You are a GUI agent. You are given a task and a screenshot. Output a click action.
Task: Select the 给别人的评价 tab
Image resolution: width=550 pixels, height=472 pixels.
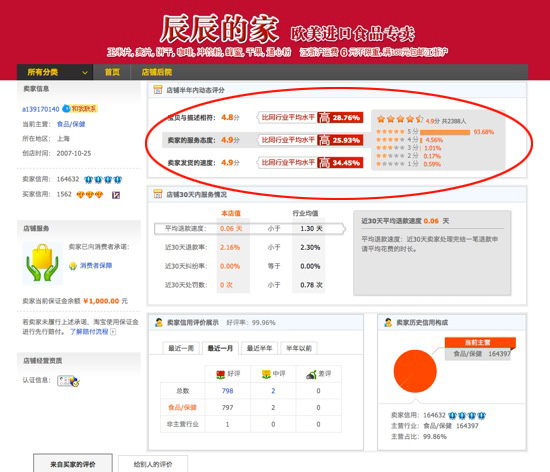point(153,464)
